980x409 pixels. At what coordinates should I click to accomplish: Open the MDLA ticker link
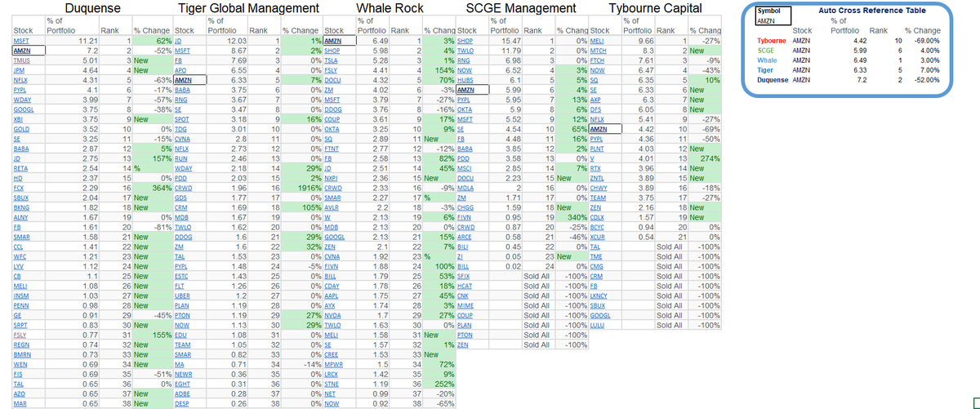465,188
